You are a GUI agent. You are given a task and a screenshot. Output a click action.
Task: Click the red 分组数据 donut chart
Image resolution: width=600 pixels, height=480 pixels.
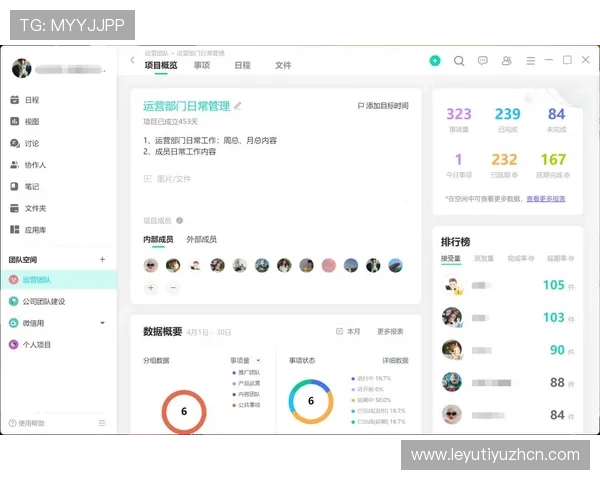click(x=184, y=411)
